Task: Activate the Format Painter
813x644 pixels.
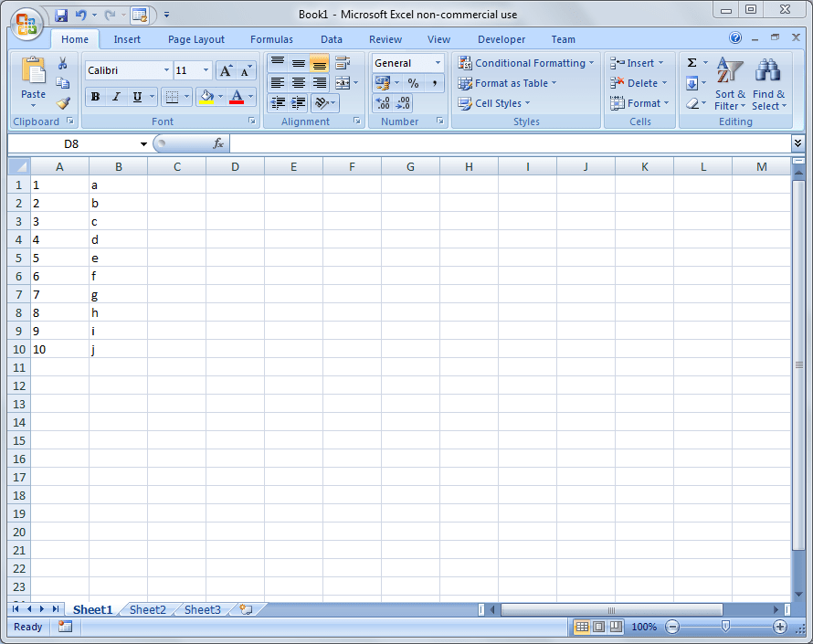Action: (61, 102)
